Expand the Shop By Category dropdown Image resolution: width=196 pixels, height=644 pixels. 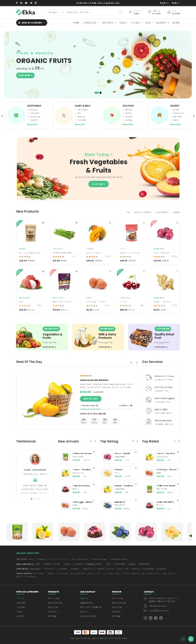31,23
